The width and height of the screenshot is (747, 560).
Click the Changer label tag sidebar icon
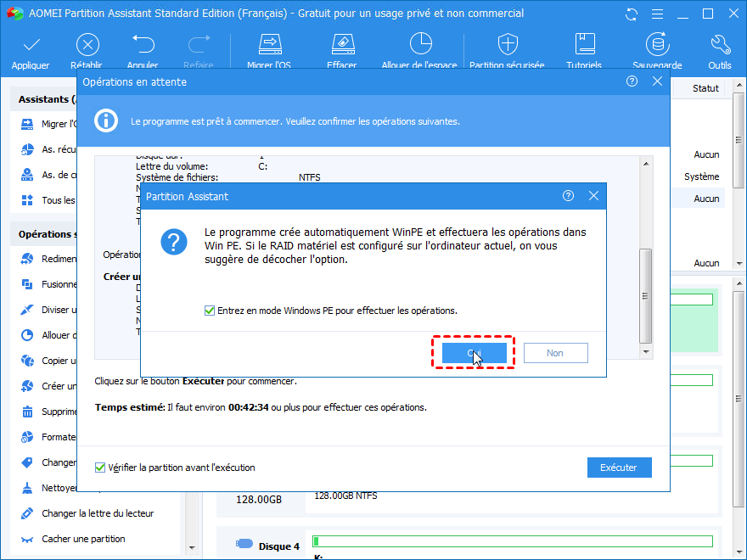(27, 462)
